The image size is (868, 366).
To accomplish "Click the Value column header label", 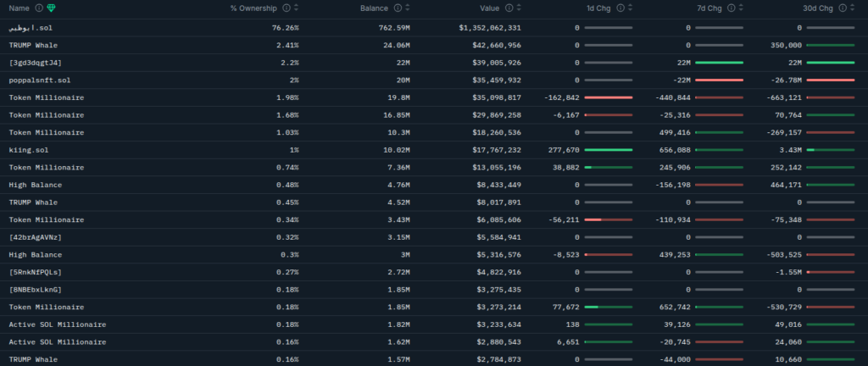I will tap(489, 8).
